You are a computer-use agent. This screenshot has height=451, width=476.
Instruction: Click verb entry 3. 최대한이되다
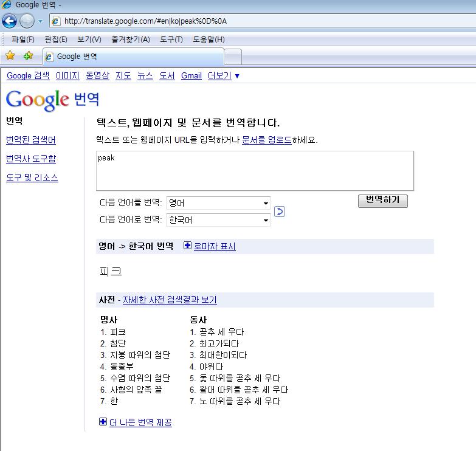tap(218, 355)
